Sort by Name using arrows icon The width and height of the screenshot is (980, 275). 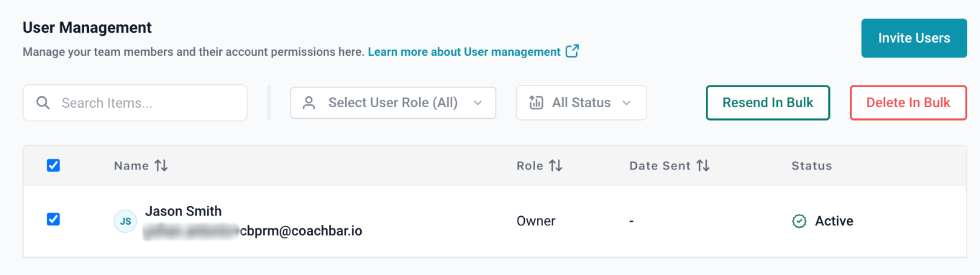161,165
